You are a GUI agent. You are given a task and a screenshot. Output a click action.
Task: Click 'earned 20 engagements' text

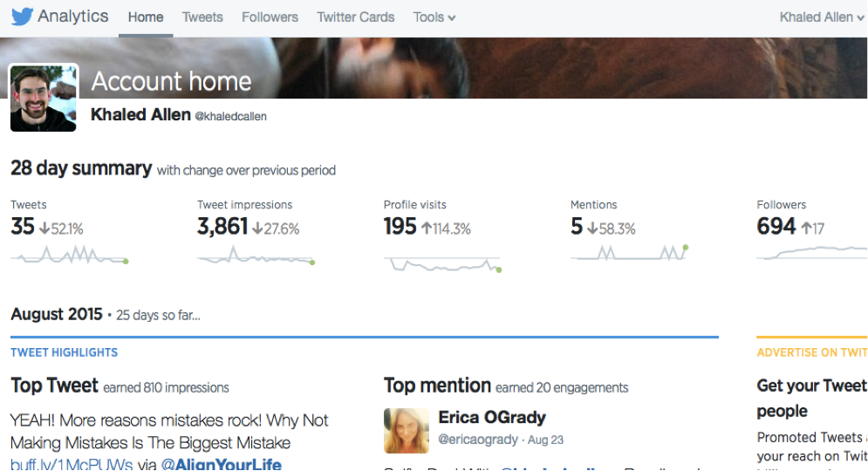[x=562, y=387]
